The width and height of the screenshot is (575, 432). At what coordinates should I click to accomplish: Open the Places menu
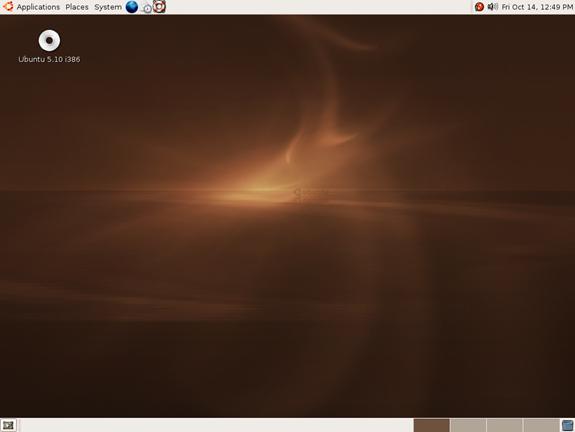point(77,7)
